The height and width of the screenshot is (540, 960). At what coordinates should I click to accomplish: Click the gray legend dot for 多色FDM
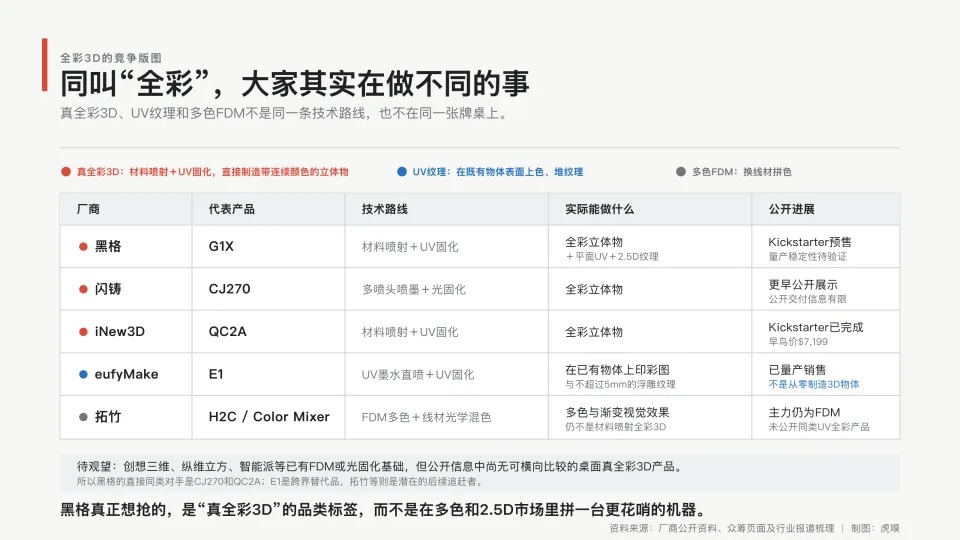[681, 171]
